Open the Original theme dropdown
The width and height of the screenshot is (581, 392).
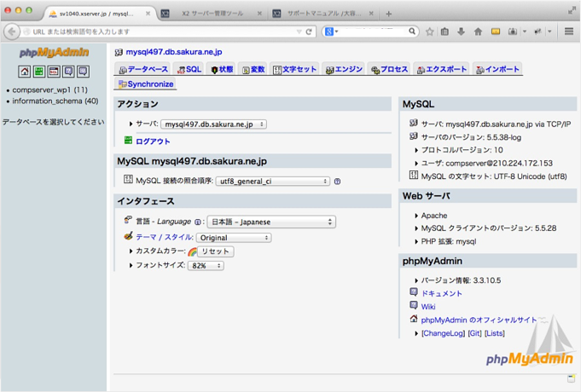click(x=234, y=238)
